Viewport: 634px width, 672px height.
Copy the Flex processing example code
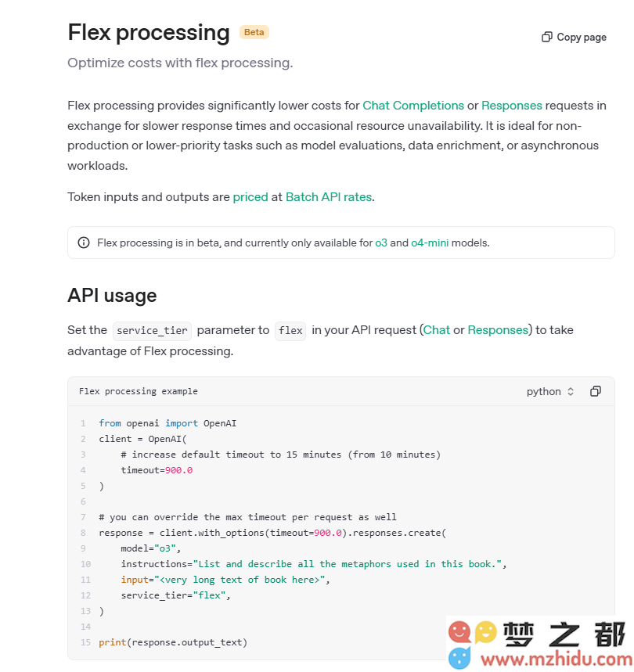(596, 391)
